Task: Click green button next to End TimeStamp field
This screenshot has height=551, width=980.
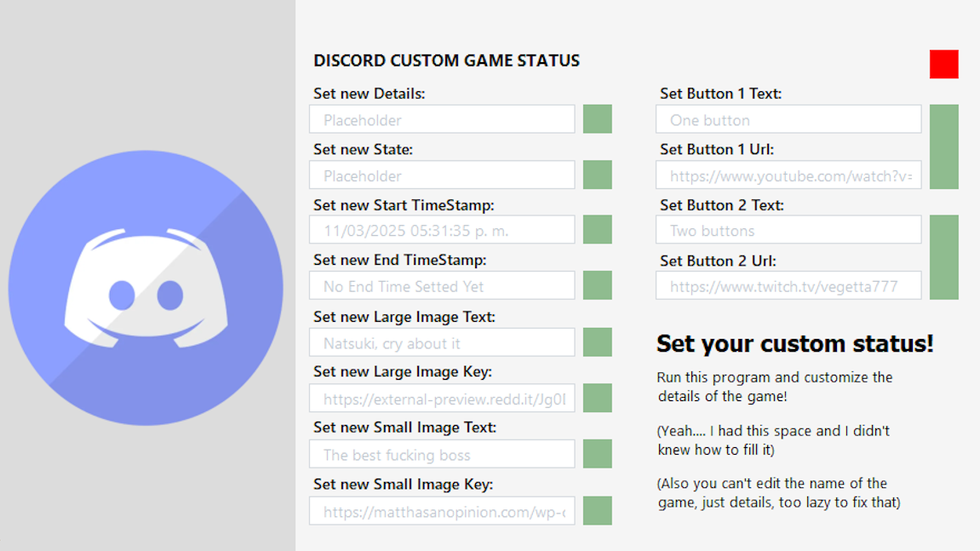Action: [x=598, y=285]
